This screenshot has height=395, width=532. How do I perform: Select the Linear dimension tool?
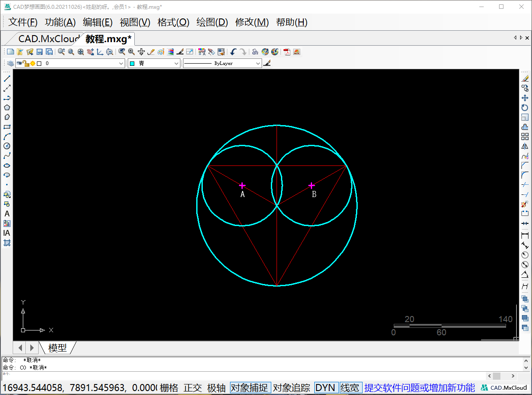525,236
